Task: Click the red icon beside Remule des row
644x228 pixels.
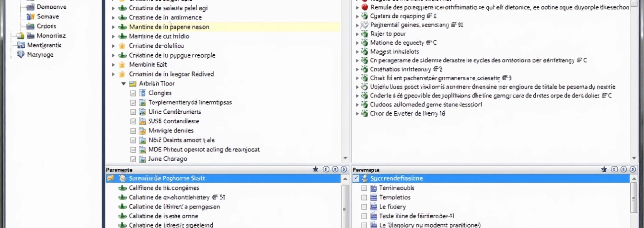Action: coord(365,7)
